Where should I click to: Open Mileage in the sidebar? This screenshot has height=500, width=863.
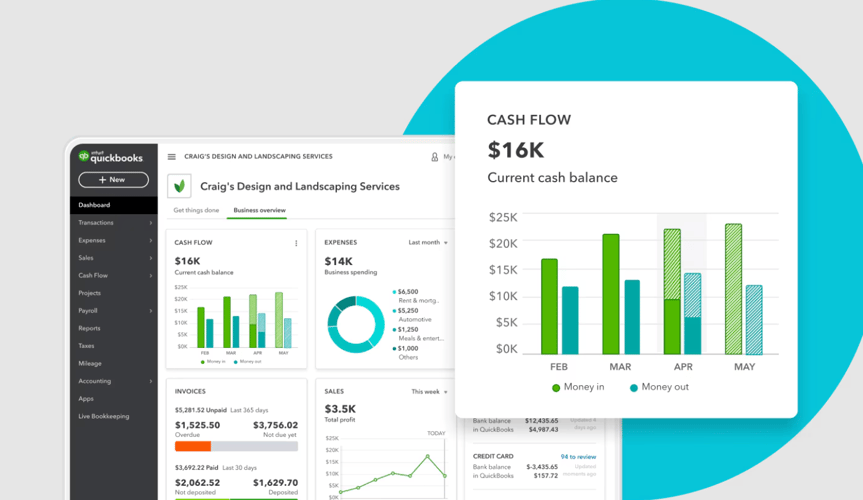point(113,363)
